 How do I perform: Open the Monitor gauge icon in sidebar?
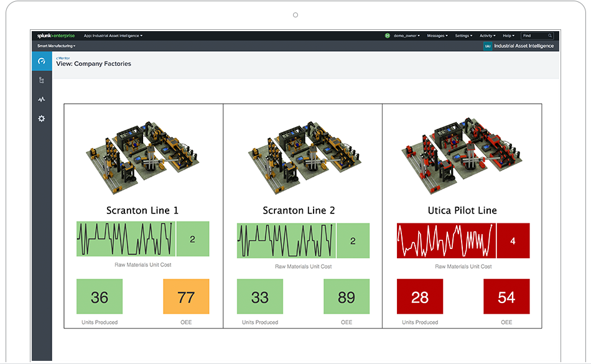click(42, 61)
